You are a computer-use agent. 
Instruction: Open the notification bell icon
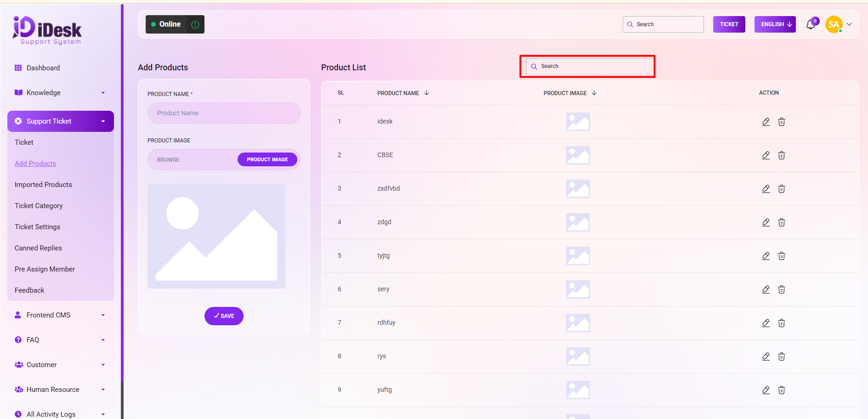pyautogui.click(x=811, y=24)
